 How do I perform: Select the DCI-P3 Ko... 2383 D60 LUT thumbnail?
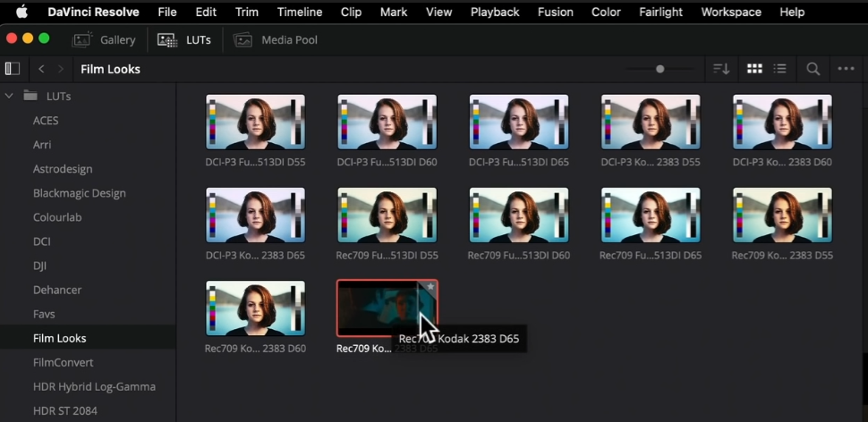[782, 122]
